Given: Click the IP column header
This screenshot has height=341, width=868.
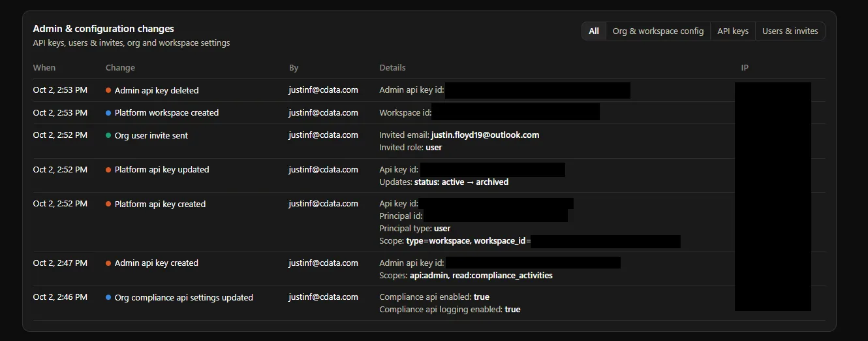Looking at the screenshot, I should (x=745, y=68).
